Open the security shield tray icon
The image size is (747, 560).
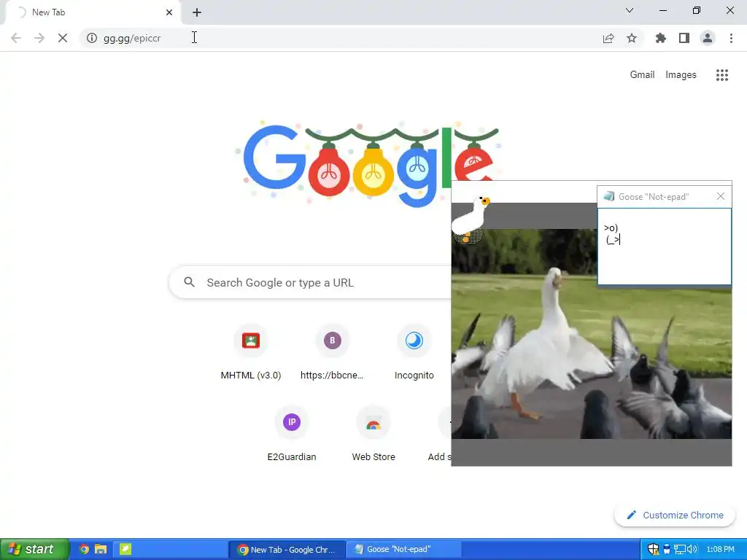click(653, 549)
